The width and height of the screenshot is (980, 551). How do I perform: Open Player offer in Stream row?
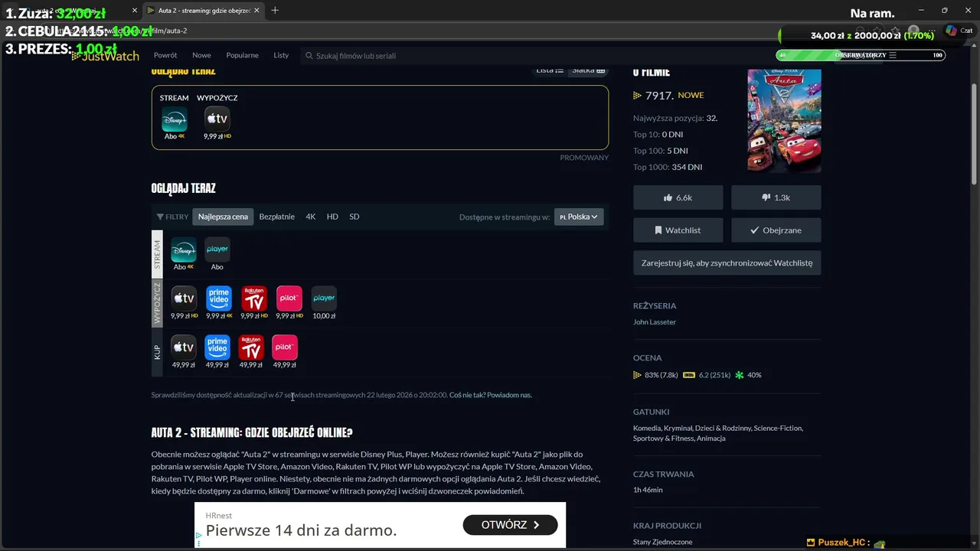(217, 249)
